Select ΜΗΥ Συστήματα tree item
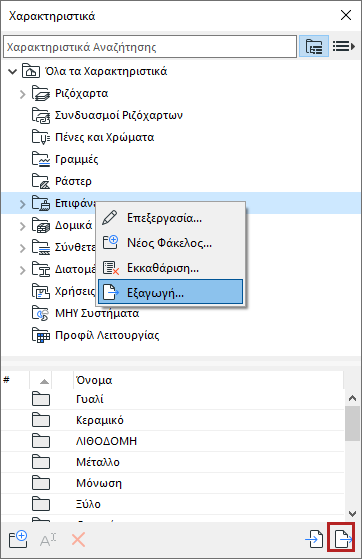 97,313
